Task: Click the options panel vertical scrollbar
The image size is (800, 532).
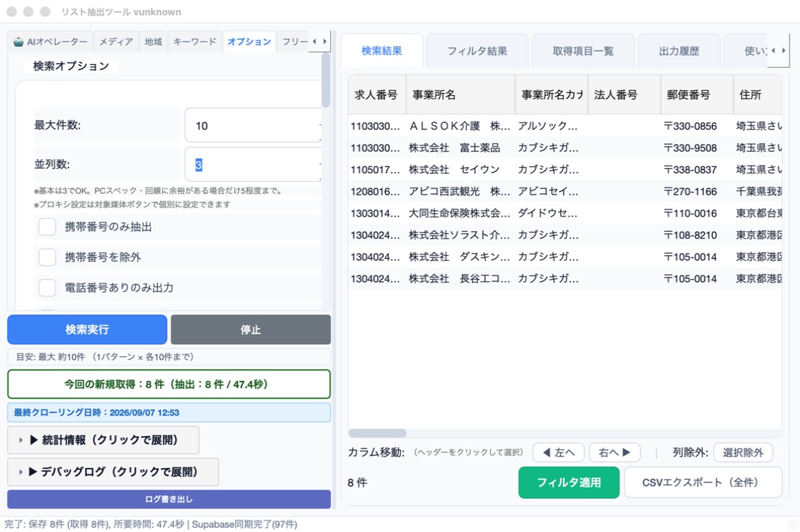Action: point(326,81)
